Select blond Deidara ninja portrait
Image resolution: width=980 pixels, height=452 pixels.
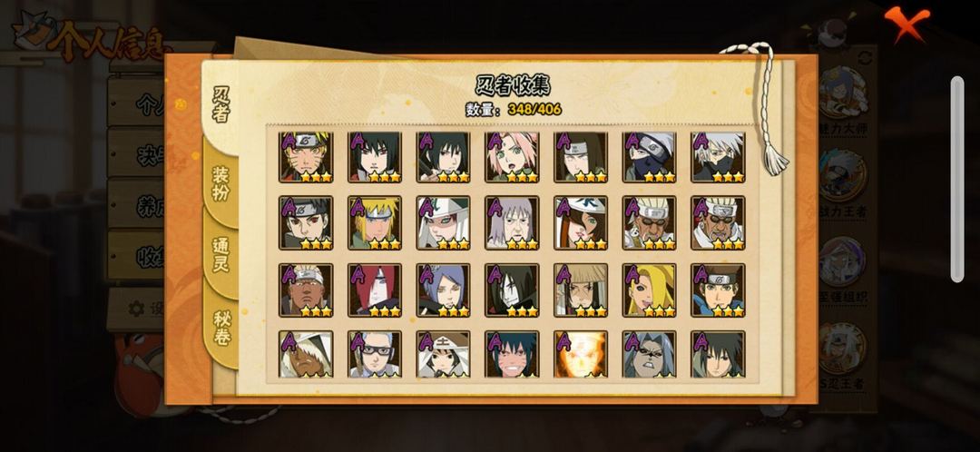pos(650,290)
